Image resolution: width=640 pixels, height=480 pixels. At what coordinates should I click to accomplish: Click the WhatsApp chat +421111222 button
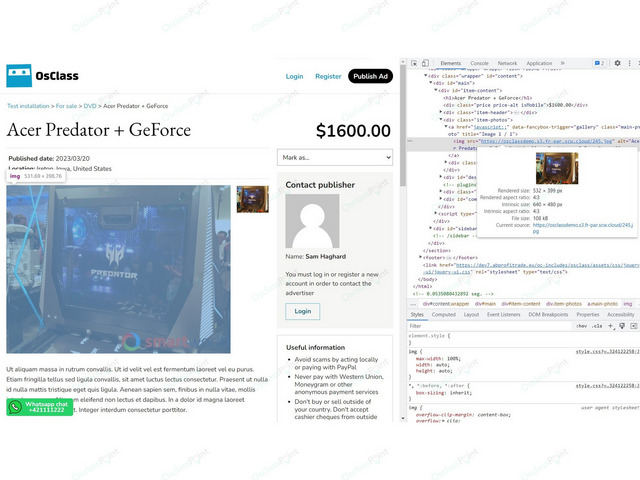coord(40,407)
